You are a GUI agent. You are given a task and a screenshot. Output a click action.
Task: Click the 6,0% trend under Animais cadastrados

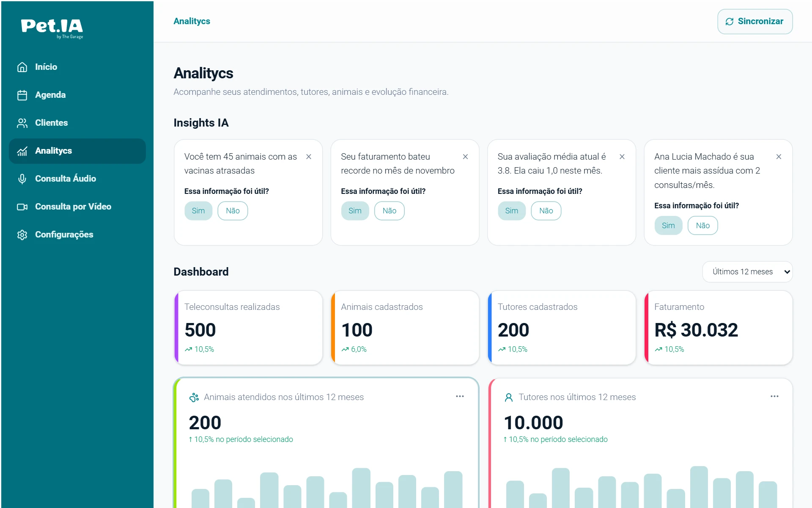click(354, 349)
